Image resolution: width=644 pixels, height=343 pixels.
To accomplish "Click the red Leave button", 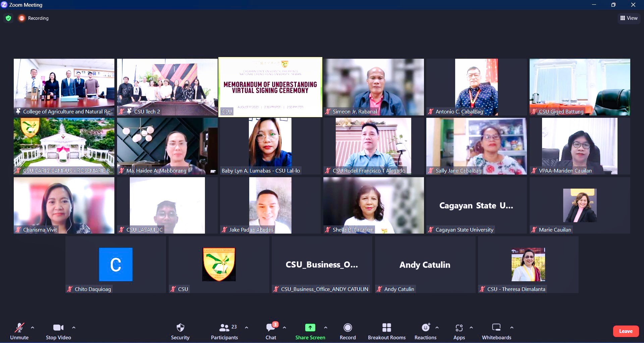I will click(626, 331).
